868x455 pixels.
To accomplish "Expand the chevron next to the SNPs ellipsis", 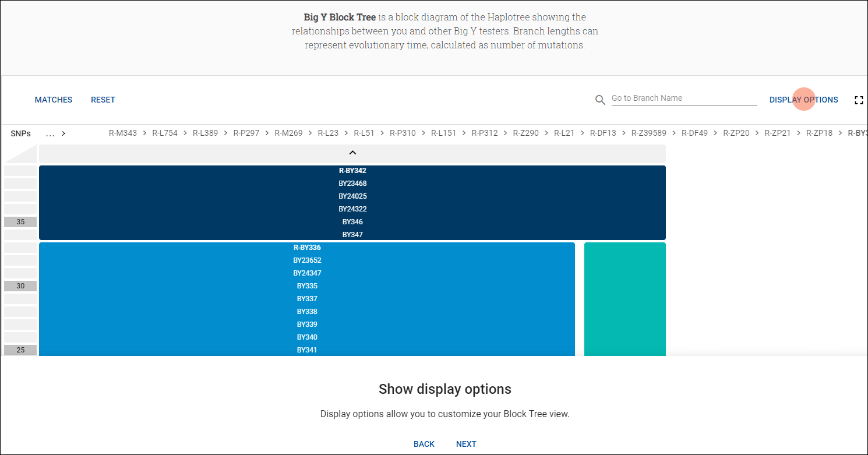I will pos(63,133).
